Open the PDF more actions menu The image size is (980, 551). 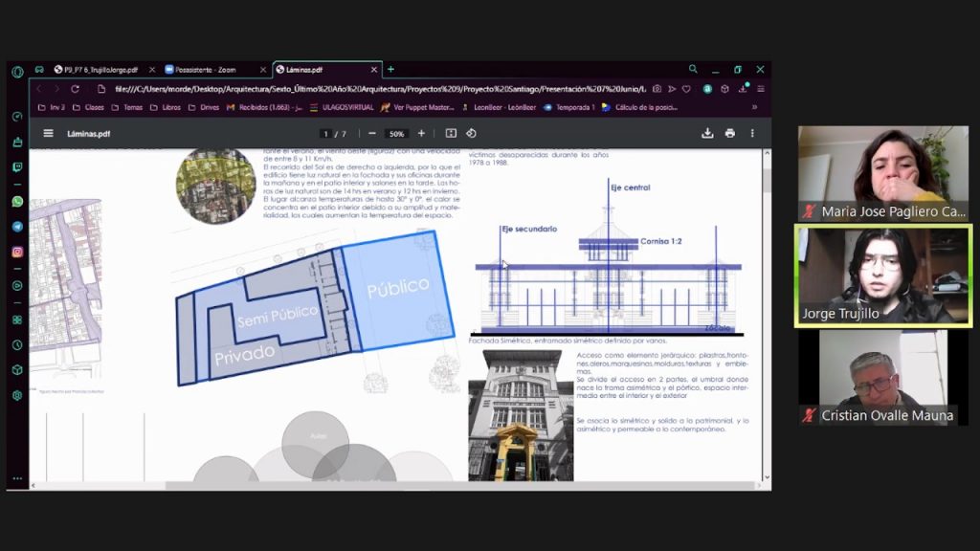tap(752, 133)
